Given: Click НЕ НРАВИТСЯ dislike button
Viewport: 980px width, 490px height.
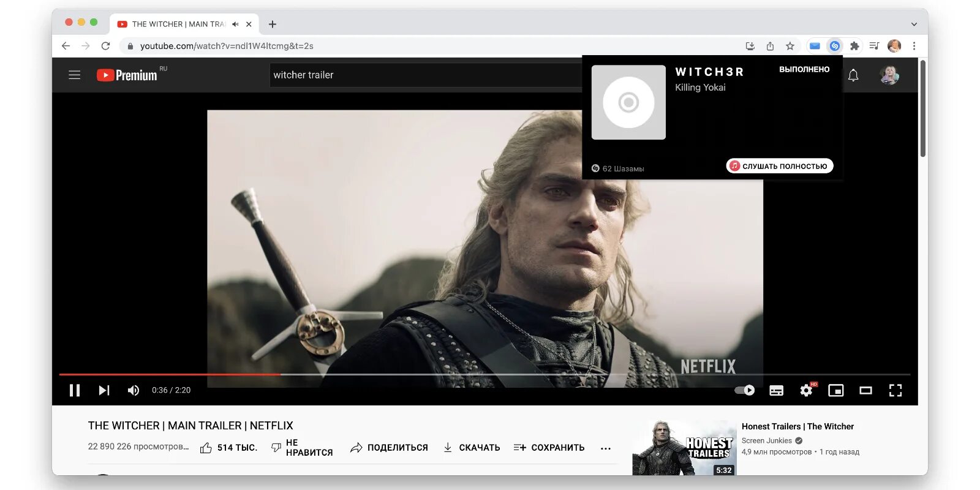Looking at the screenshot, I should pos(302,448).
